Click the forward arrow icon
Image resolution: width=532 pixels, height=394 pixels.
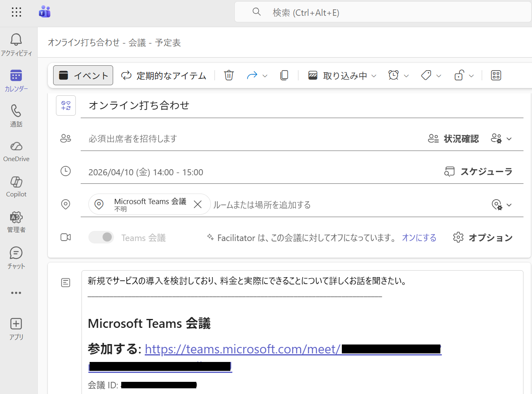pyautogui.click(x=252, y=75)
